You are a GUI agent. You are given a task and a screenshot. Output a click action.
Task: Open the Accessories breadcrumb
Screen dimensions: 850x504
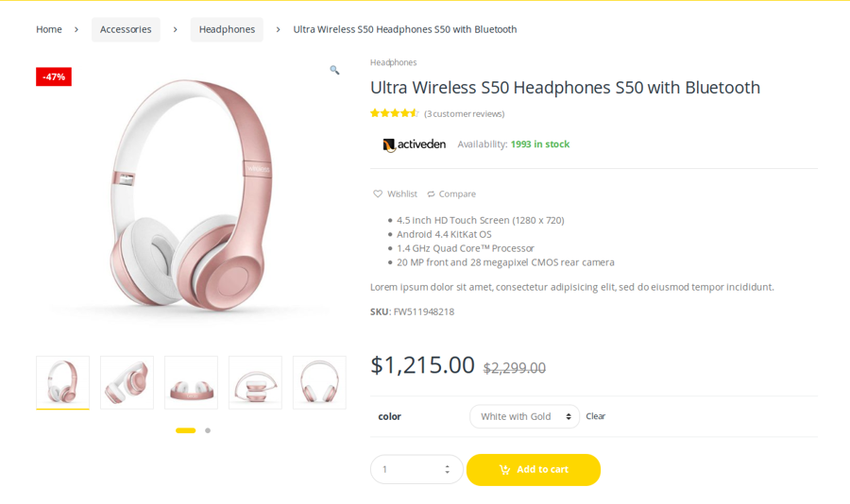pos(126,29)
